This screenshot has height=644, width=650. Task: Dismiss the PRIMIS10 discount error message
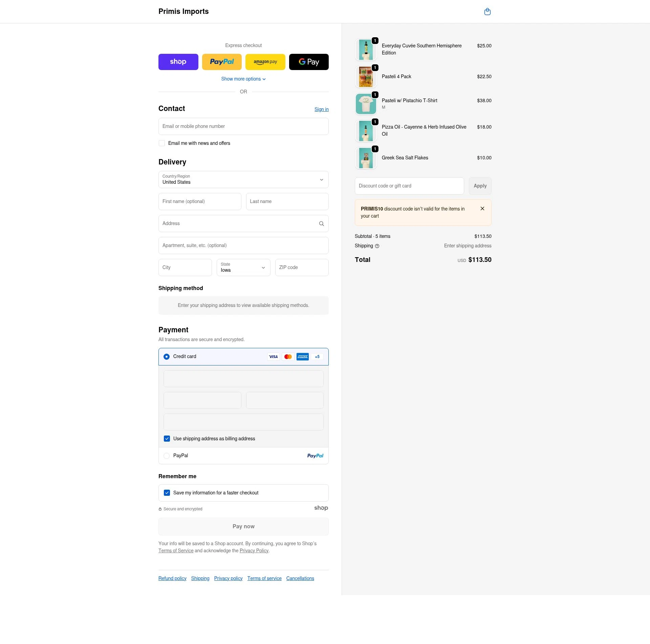[x=482, y=208]
